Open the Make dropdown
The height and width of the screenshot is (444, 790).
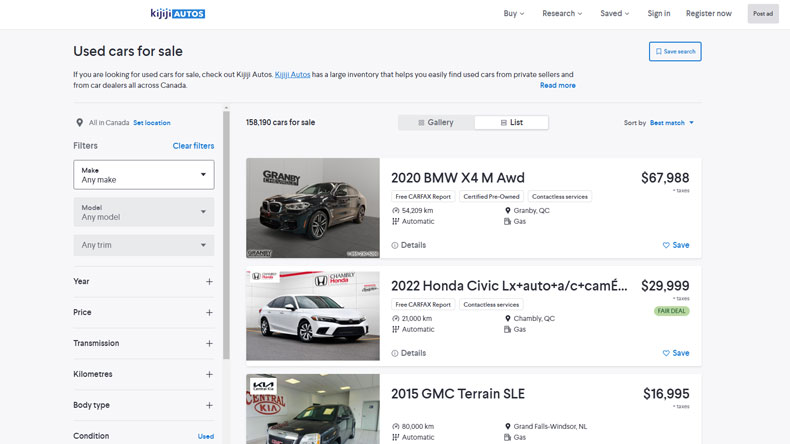144,175
